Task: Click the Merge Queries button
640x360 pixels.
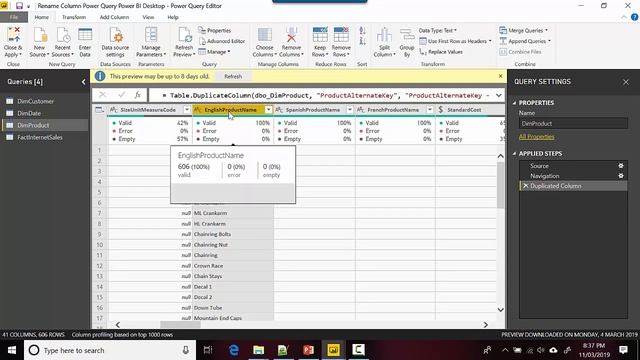Action: tap(523, 31)
